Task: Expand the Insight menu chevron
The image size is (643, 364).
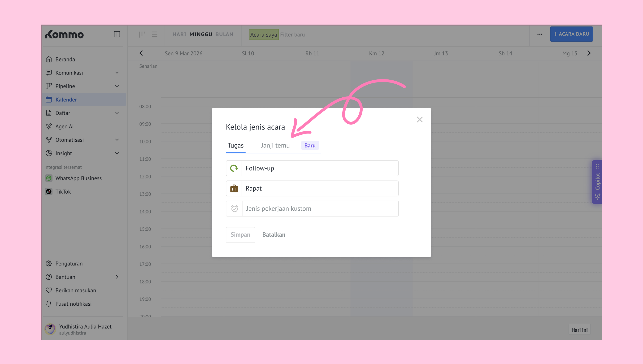Action: 117,153
